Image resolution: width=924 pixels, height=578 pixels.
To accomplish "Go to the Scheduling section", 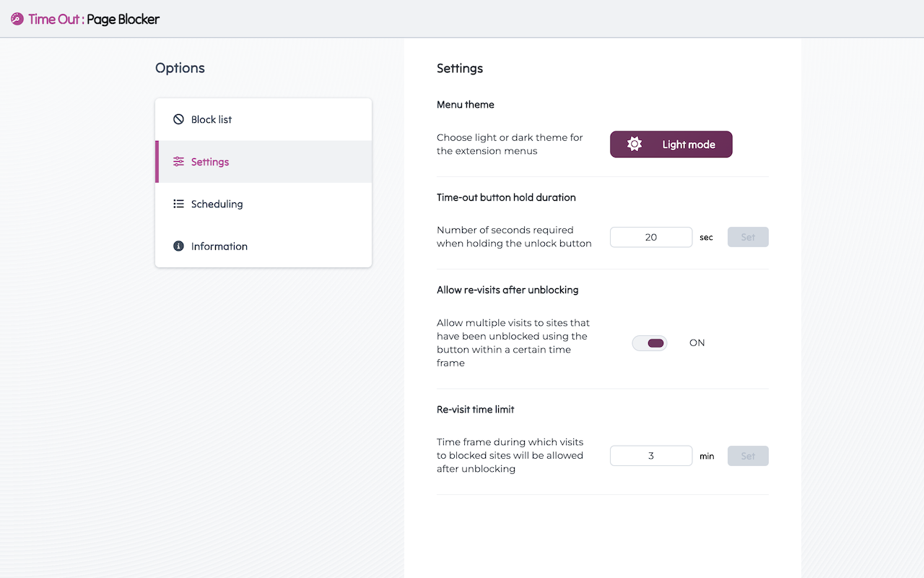I will pos(217,204).
